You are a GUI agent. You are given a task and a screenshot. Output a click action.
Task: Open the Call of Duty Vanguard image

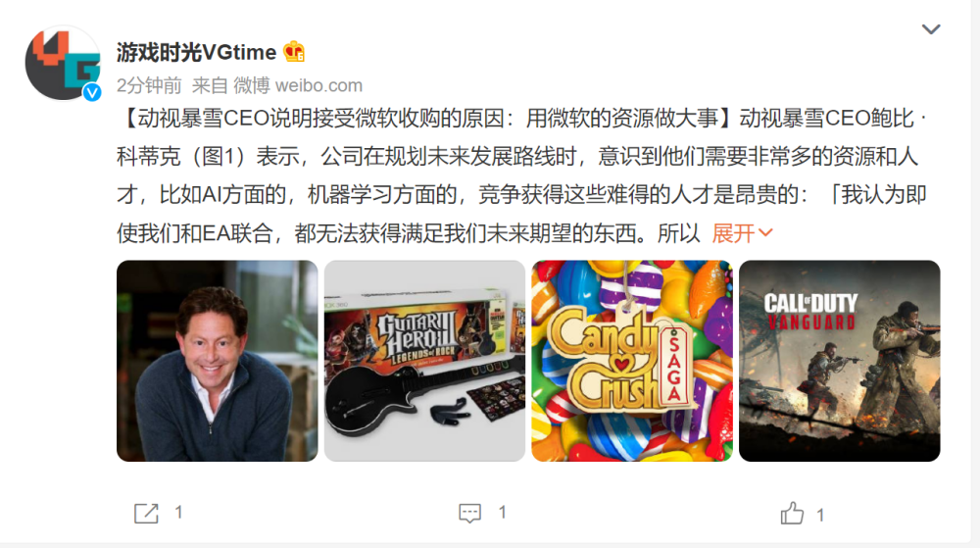(840, 361)
